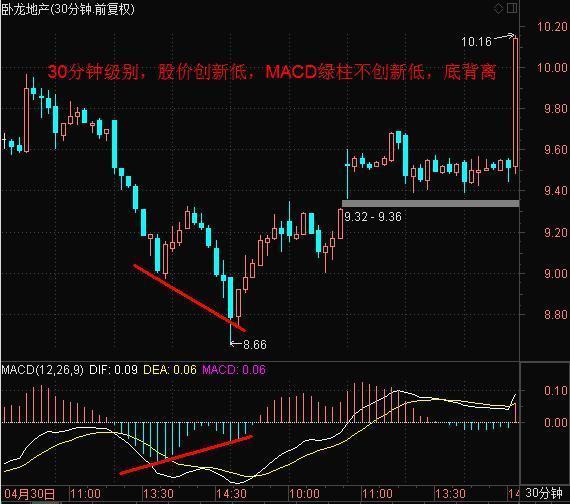
Task: Click the 10.00 price axis label
Action: click(552, 67)
